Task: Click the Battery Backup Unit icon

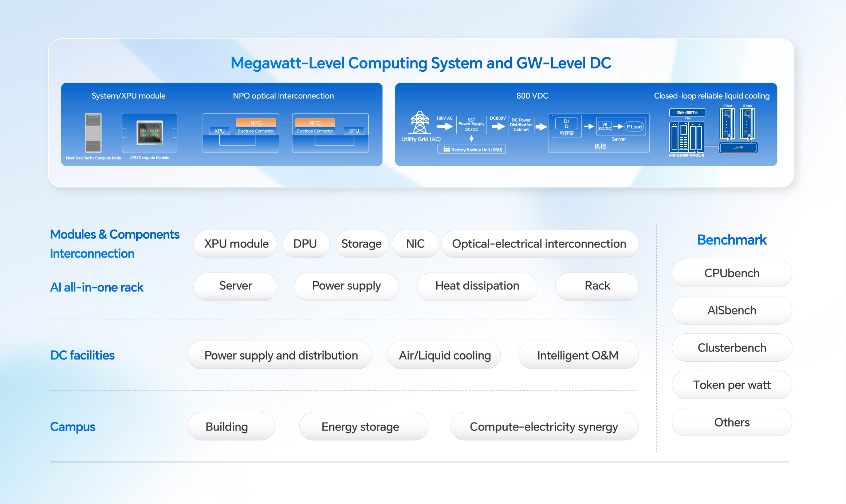Action: [x=446, y=149]
